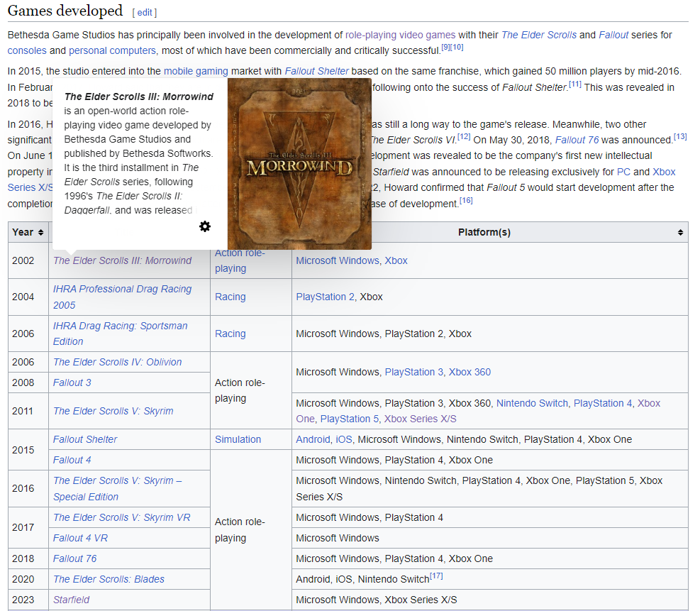Follow the mobile gaming link
This screenshot has height=611, width=700.
pyautogui.click(x=196, y=71)
